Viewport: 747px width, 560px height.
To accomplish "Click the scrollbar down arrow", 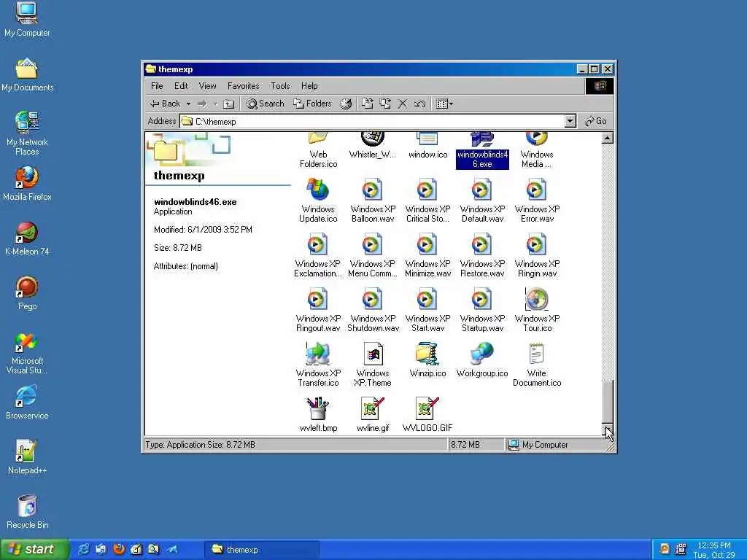I will 608,429.
